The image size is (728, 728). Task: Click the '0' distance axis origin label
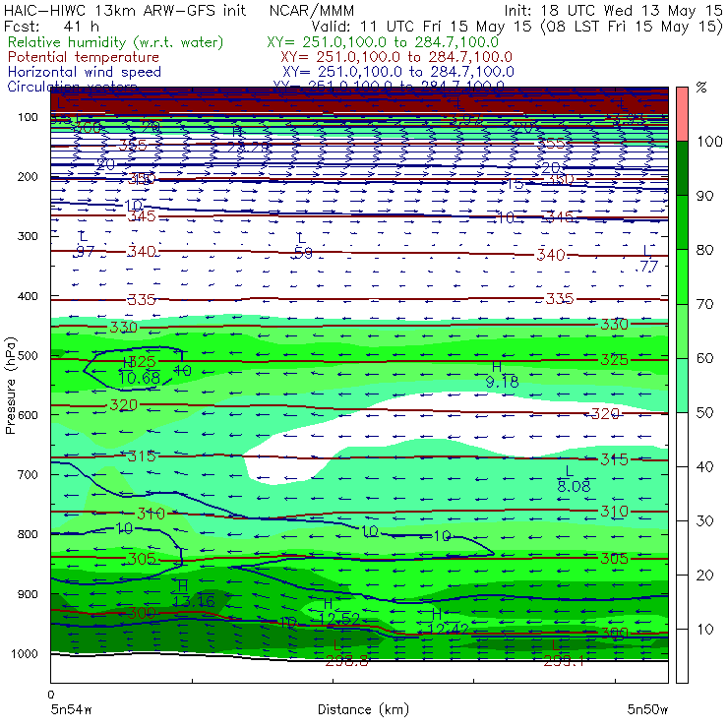point(51,695)
